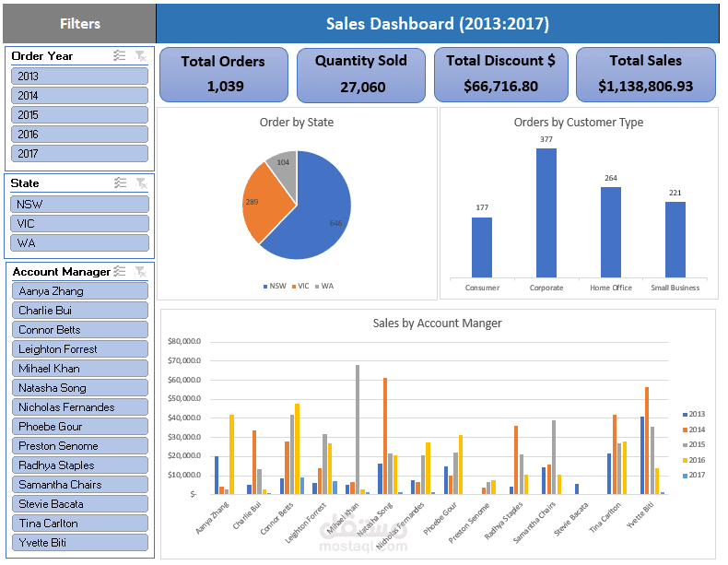Filter by year 2014
Image resolution: width=728 pixels, height=565 pixels.
point(79,96)
